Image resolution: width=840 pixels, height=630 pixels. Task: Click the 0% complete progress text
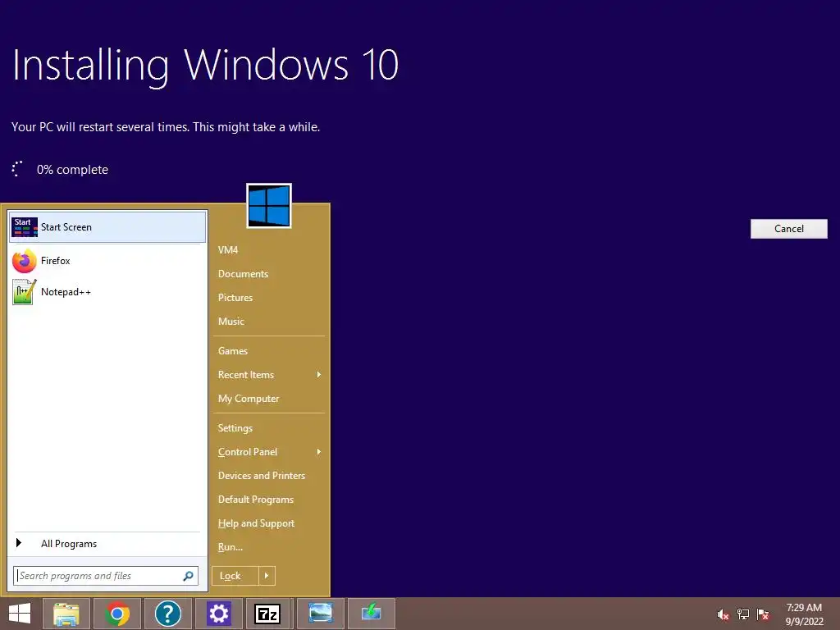[x=72, y=170]
